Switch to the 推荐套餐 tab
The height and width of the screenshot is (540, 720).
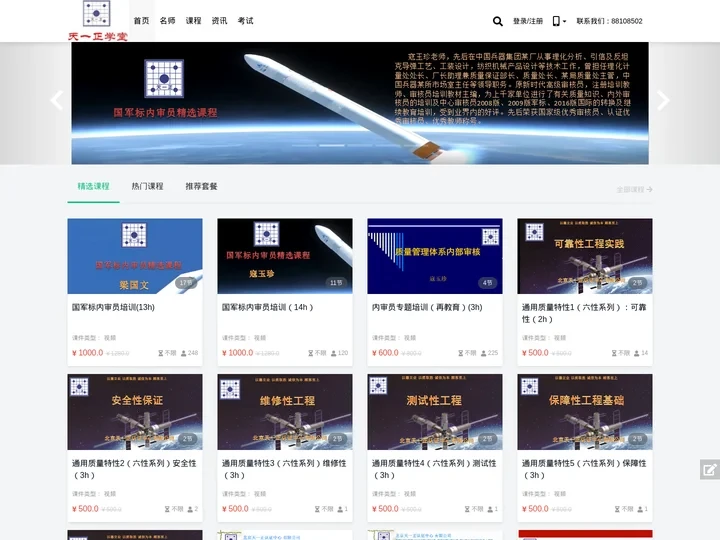pyautogui.click(x=201, y=186)
